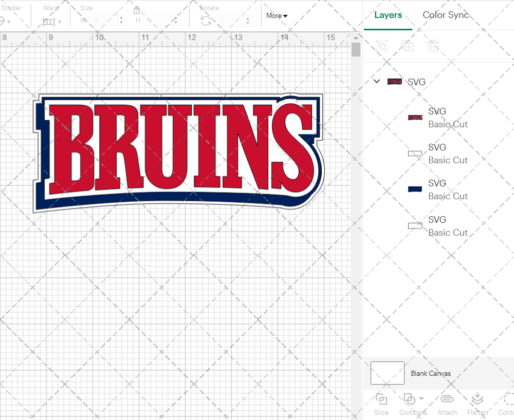Click the navy blue layer thumbnail
This screenshot has height=420, width=514.
pyautogui.click(x=415, y=189)
